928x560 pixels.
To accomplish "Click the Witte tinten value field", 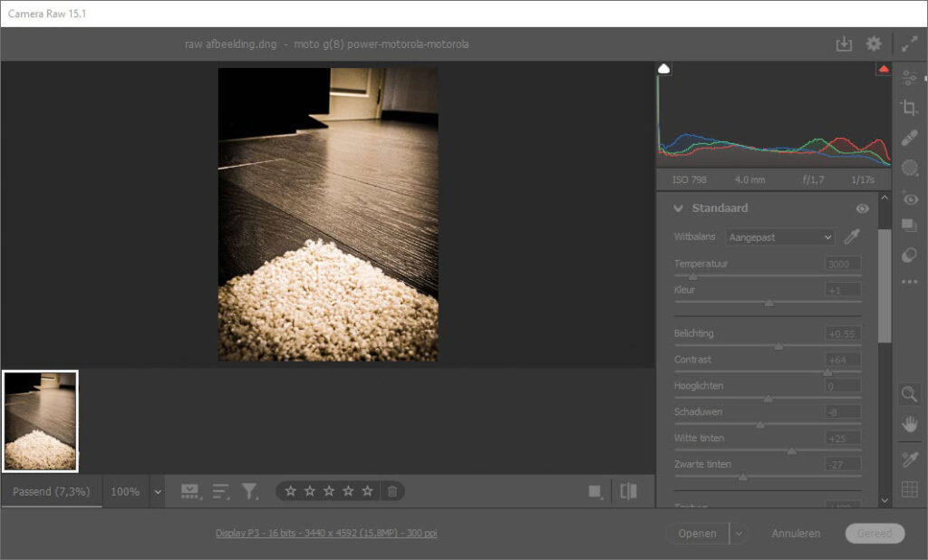I will click(843, 438).
